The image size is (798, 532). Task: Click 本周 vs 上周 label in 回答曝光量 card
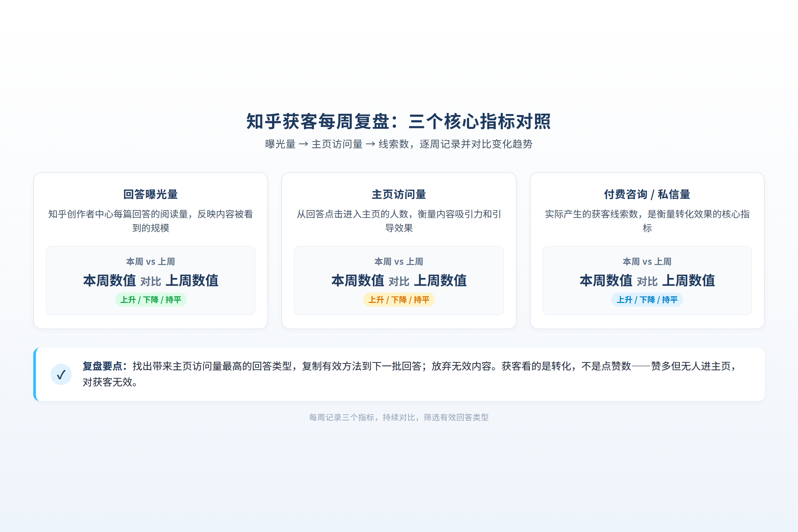(x=151, y=262)
